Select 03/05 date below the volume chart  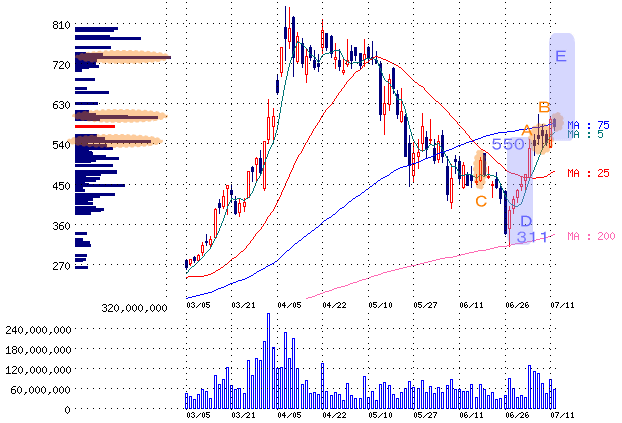(x=198, y=415)
